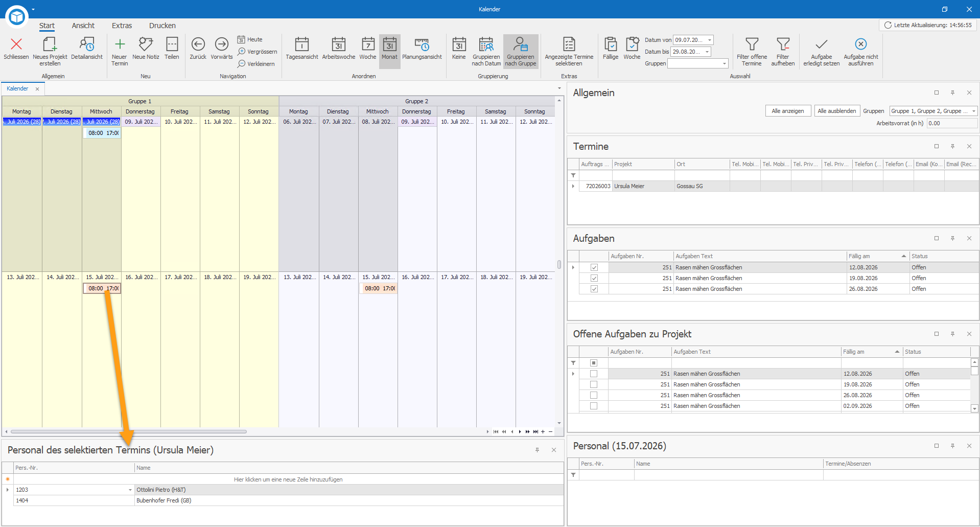Open the Datum bis date dropdown
Viewport: 980px width, 527px height.
point(707,52)
